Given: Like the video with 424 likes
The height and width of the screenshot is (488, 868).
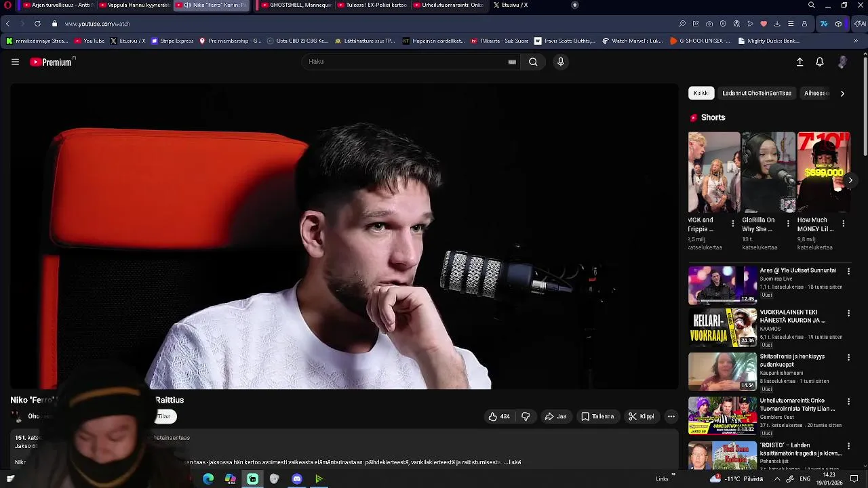Looking at the screenshot, I should [499, 416].
